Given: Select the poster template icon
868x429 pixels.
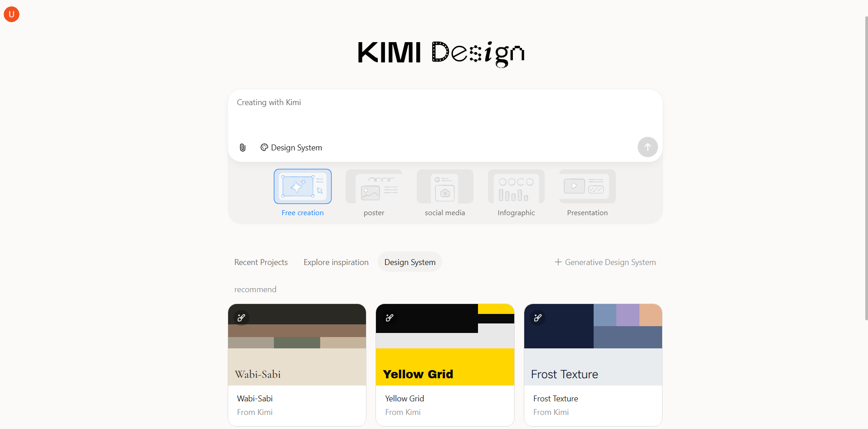Looking at the screenshot, I should [x=374, y=186].
